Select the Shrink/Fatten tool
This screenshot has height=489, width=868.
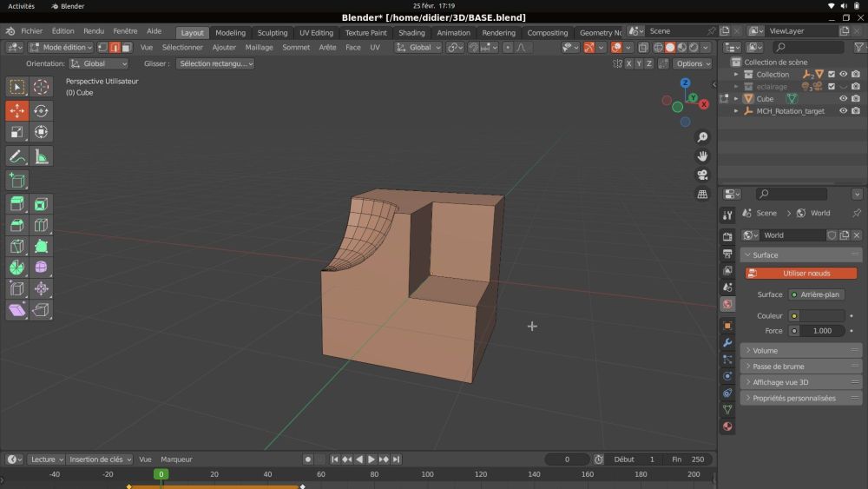pyautogui.click(x=41, y=288)
